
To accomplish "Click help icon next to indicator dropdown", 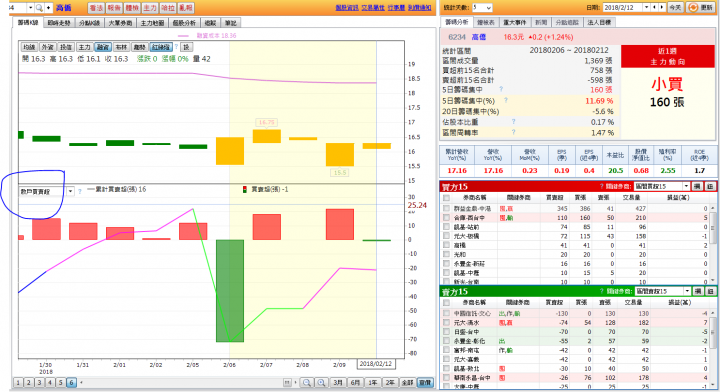I will [80, 191].
